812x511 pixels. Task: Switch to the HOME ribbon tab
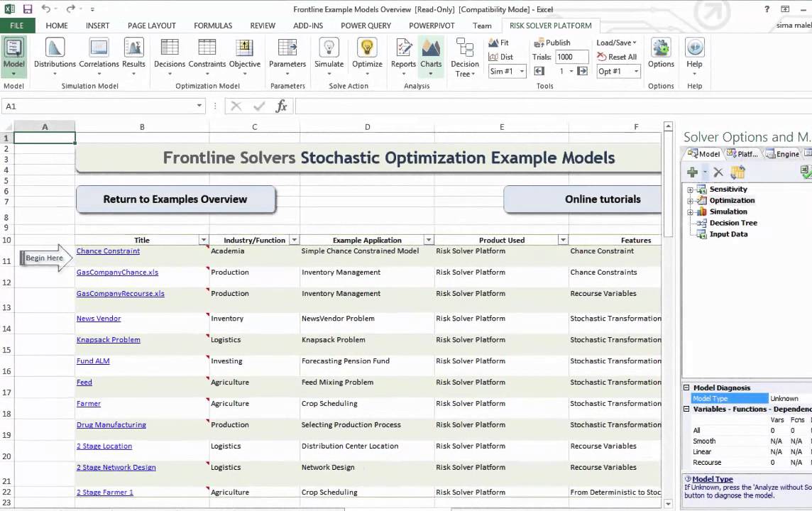click(57, 26)
